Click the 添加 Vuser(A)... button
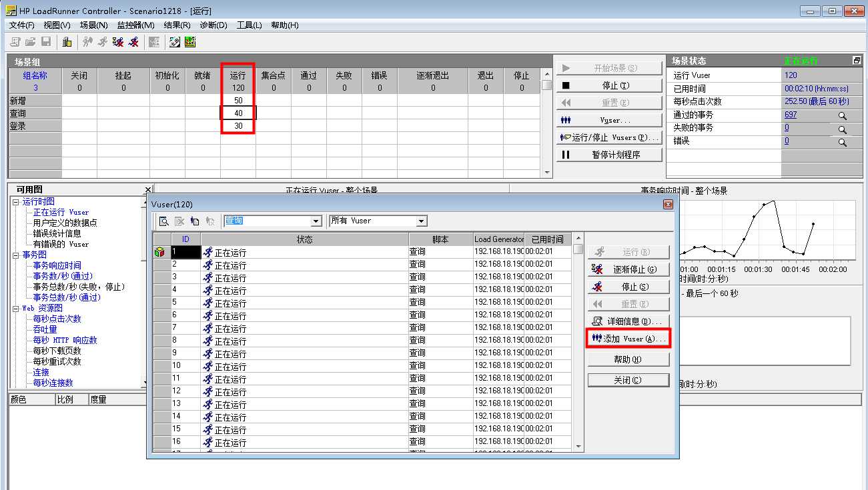The height and width of the screenshot is (490, 868). (x=628, y=339)
